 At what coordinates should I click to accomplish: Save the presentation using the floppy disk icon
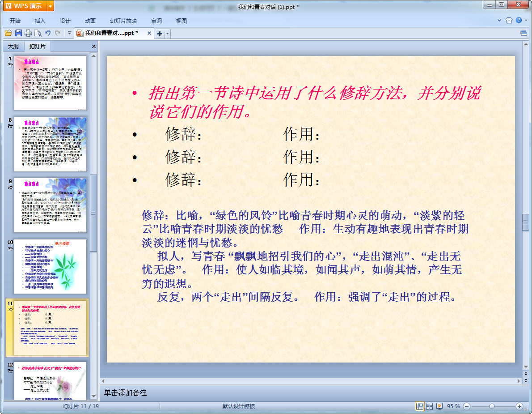click(x=18, y=33)
